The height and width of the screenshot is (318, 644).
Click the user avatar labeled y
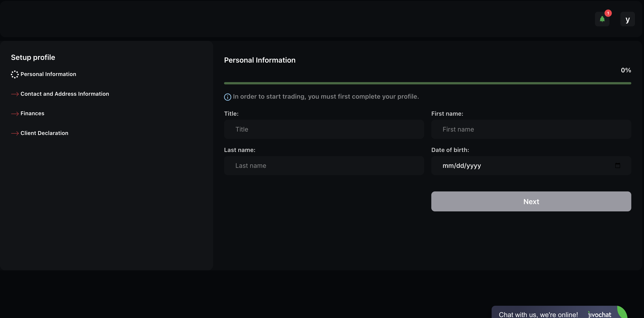click(x=628, y=19)
